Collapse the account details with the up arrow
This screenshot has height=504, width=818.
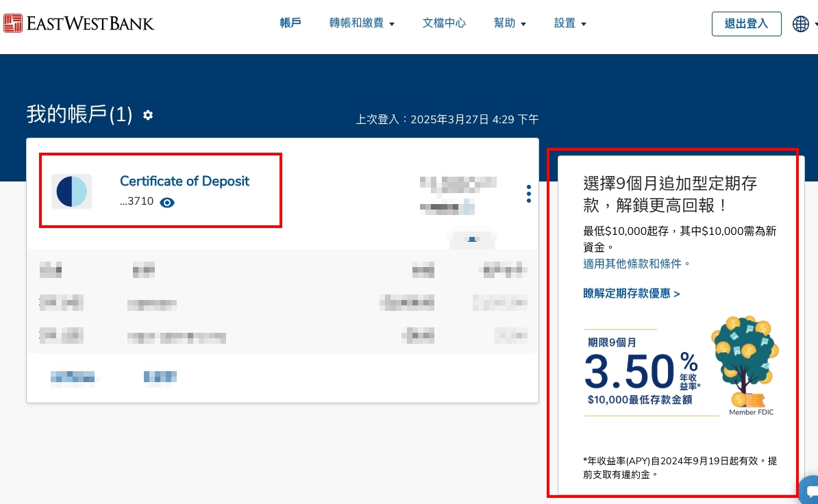472,239
